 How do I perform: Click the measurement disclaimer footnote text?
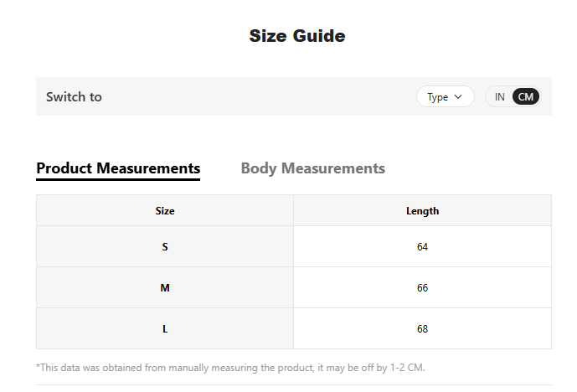tap(231, 368)
